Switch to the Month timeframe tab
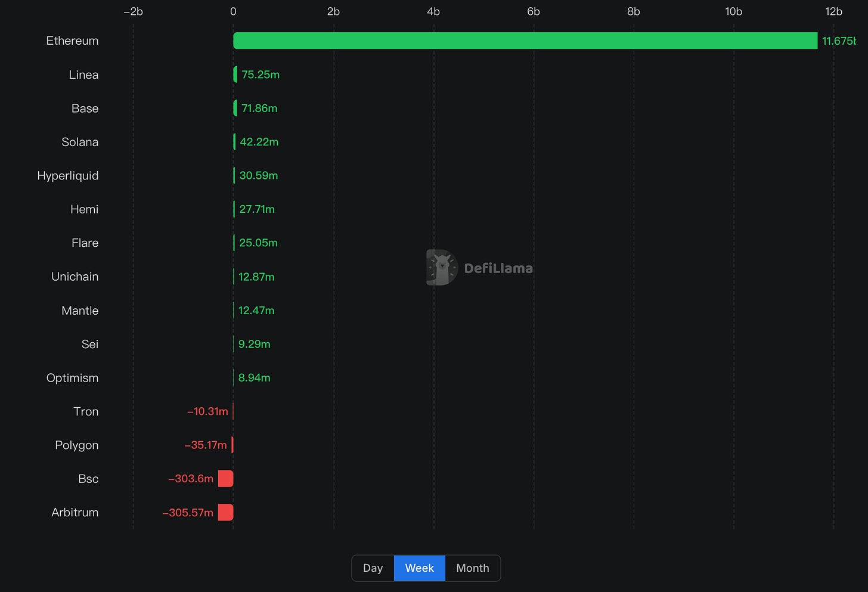Image resolution: width=868 pixels, height=592 pixels. coord(473,568)
